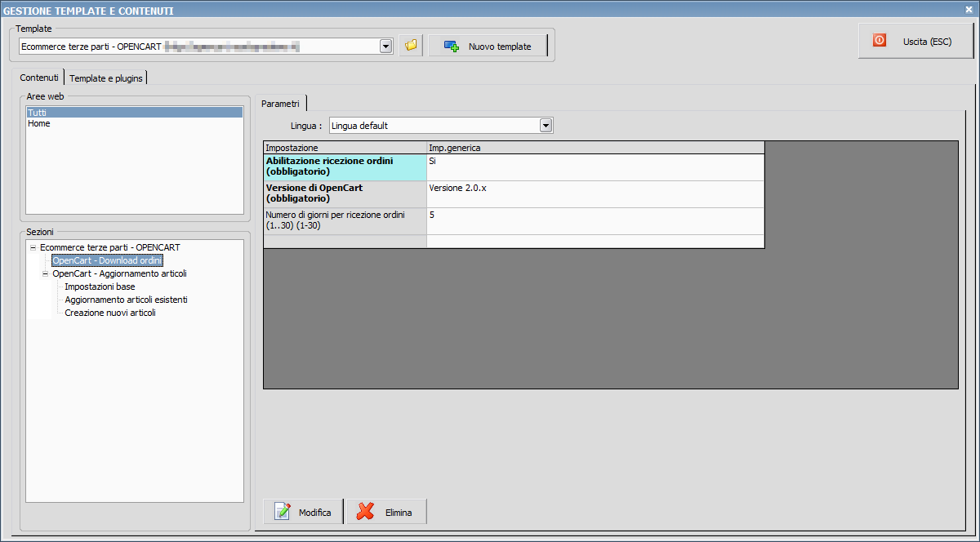
Task: Click the Versione 2.0.x value cell
Action: point(595,194)
